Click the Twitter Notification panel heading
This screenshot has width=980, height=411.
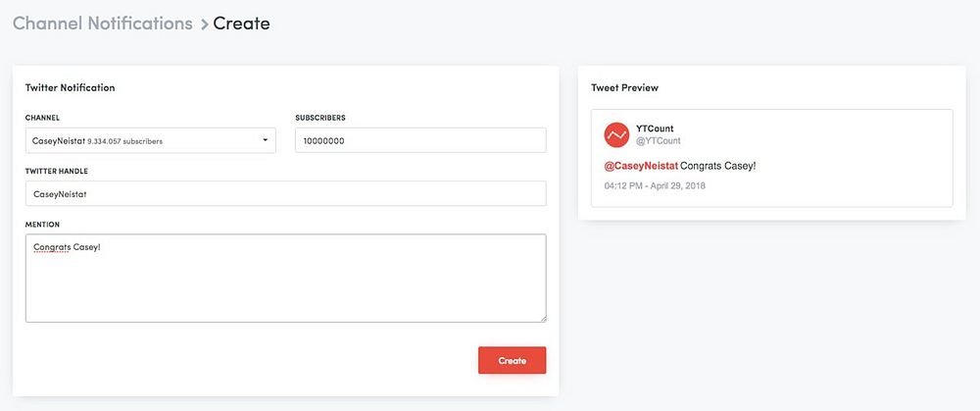(x=70, y=87)
